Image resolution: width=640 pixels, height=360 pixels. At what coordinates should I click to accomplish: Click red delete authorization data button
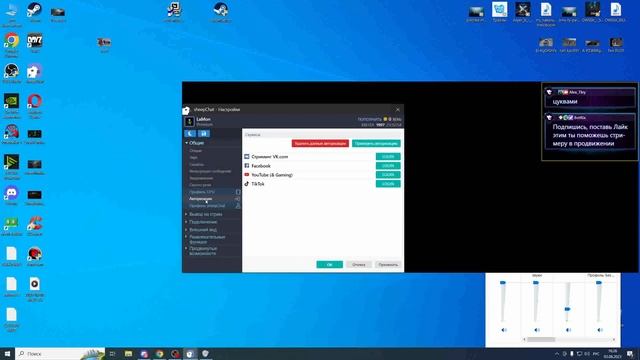coord(320,144)
